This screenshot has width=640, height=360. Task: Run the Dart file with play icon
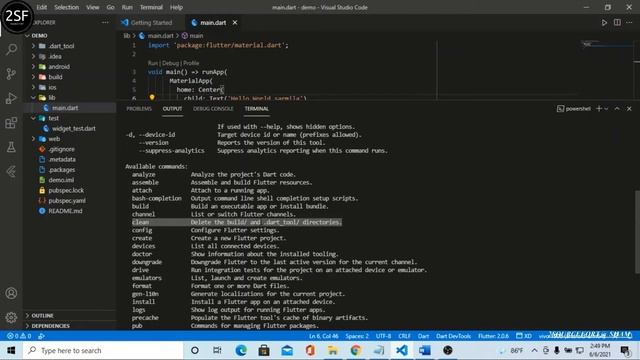(x=604, y=22)
